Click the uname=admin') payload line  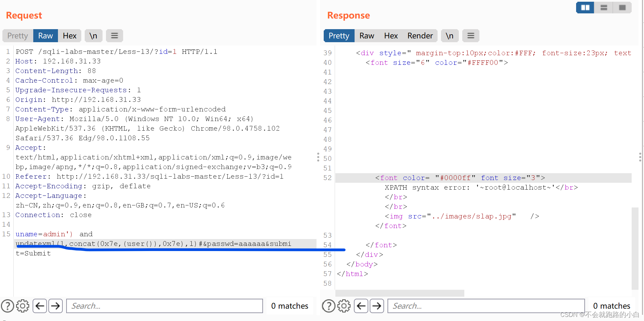click(54, 234)
